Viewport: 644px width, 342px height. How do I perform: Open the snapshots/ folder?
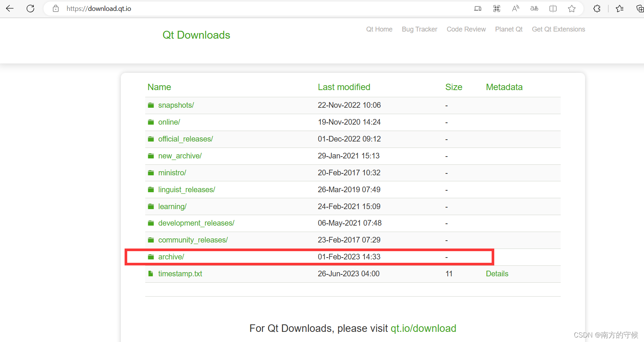176,105
